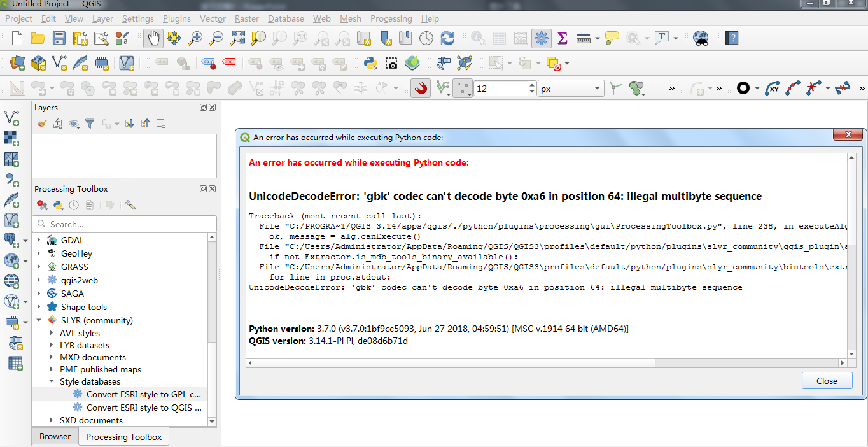Viewport: 868px width, 447px height.
Task: Click the Zoom Out magnifier icon
Action: point(216,38)
